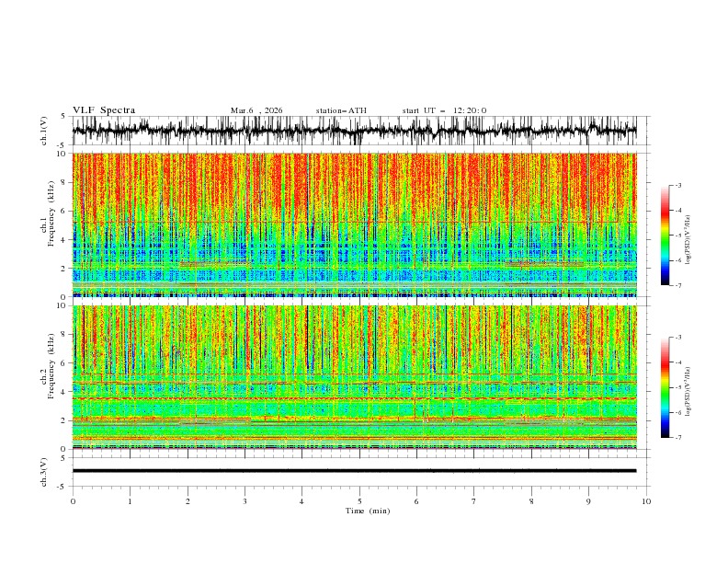Image resolution: width=728 pixels, height=563 pixels.
Task: Click time axis tick label "1"
Action: coord(130,501)
